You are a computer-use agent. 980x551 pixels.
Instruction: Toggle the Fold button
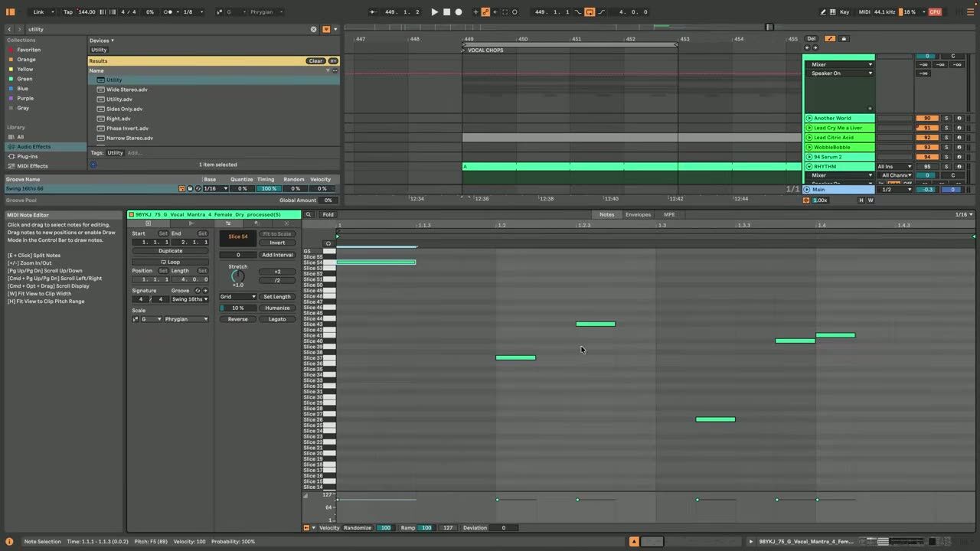point(328,214)
